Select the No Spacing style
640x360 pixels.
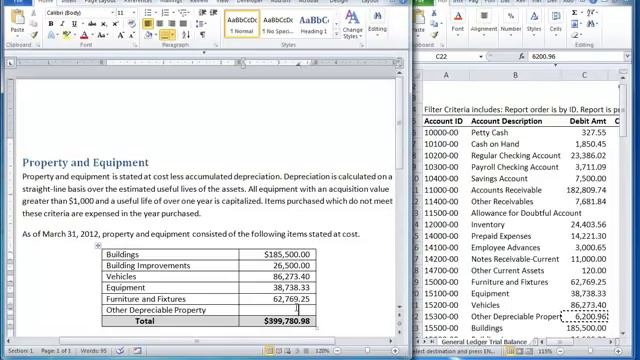(x=278, y=24)
